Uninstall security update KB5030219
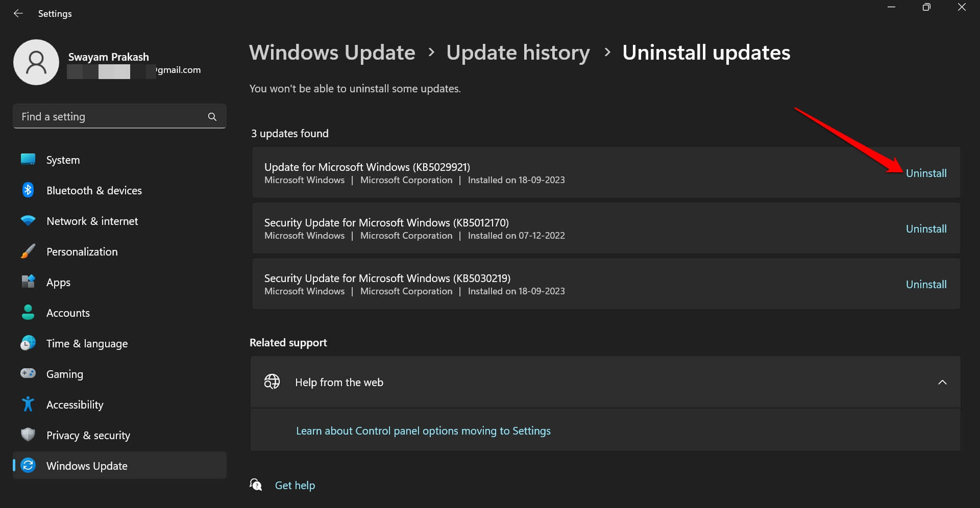The height and width of the screenshot is (508, 980). [926, 284]
